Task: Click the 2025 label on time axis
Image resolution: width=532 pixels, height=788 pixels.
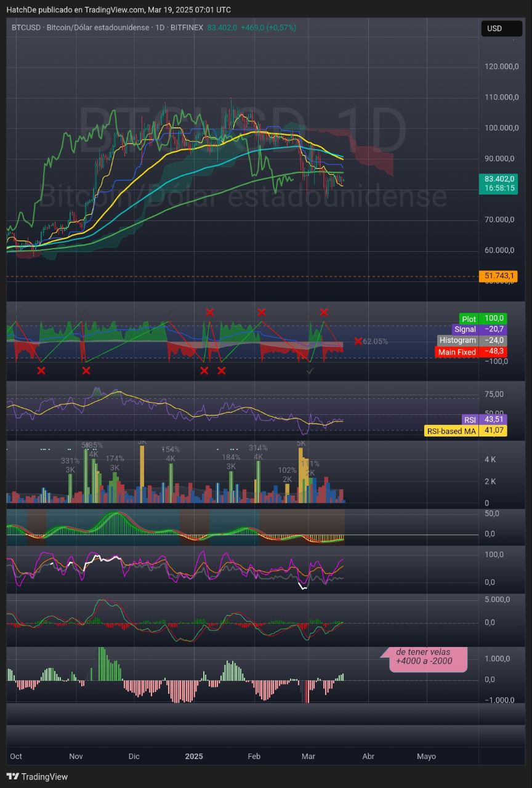Action: [x=194, y=756]
